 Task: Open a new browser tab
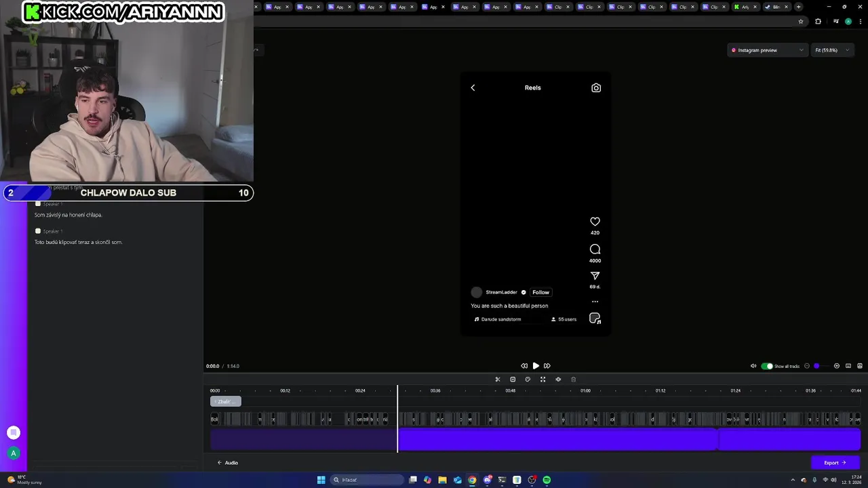click(798, 7)
